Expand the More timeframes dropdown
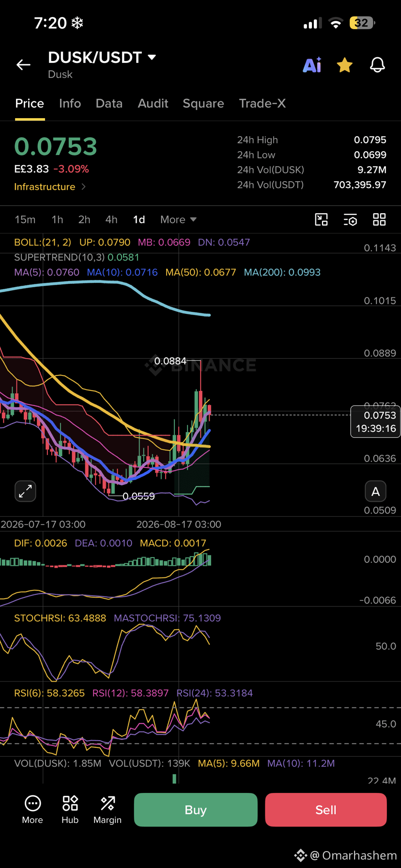The image size is (401, 868). 178,220
